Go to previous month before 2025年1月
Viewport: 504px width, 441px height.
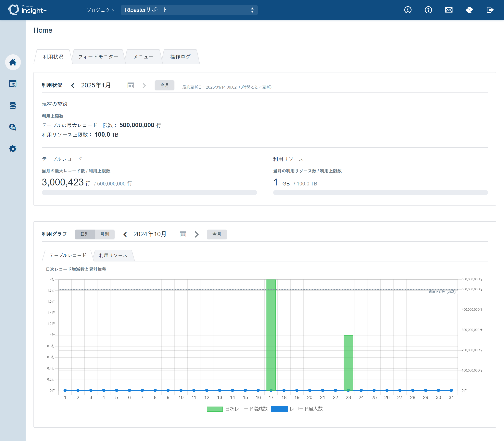(x=73, y=85)
